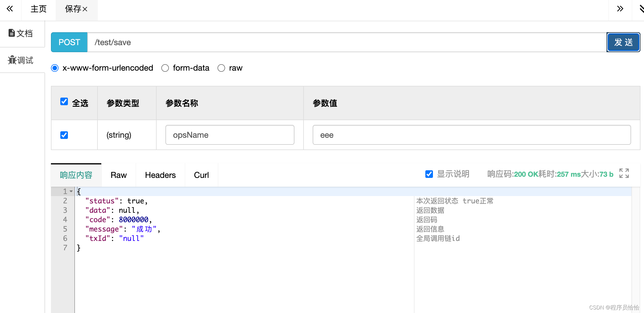Switch to the Raw response tab
The image size is (644, 313).
pyautogui.click(x=119, y=175)
